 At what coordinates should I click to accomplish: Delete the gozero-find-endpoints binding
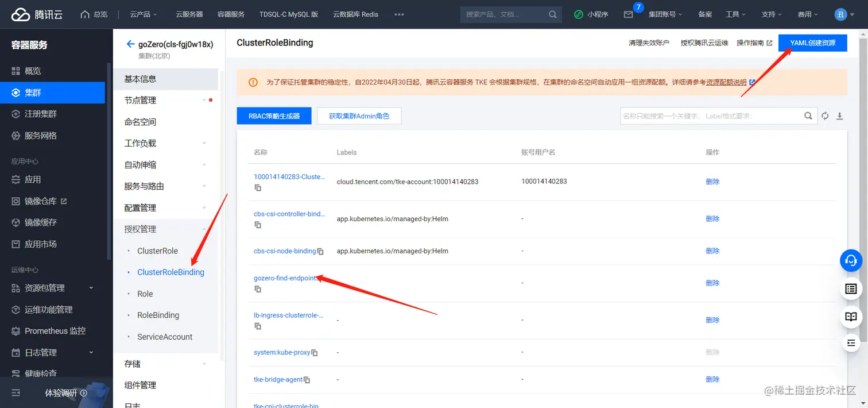click(712, 283)
